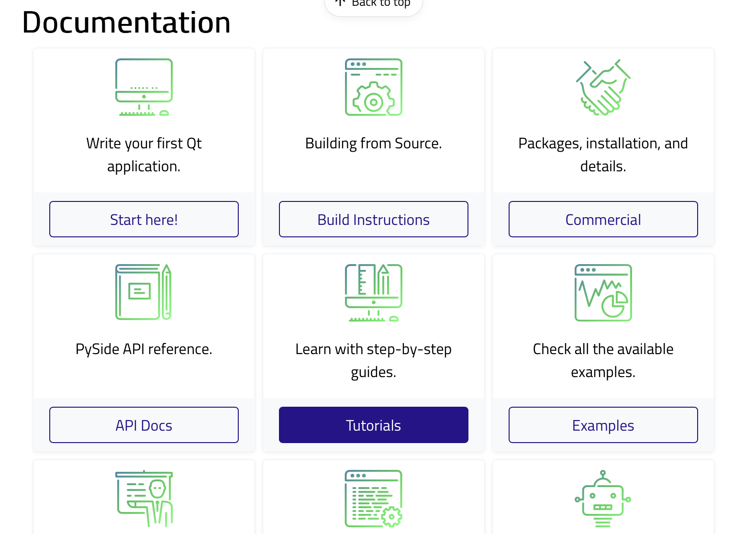
Task: Click the robot head icon
Action: pyautogui.click(x=603, y=498)
